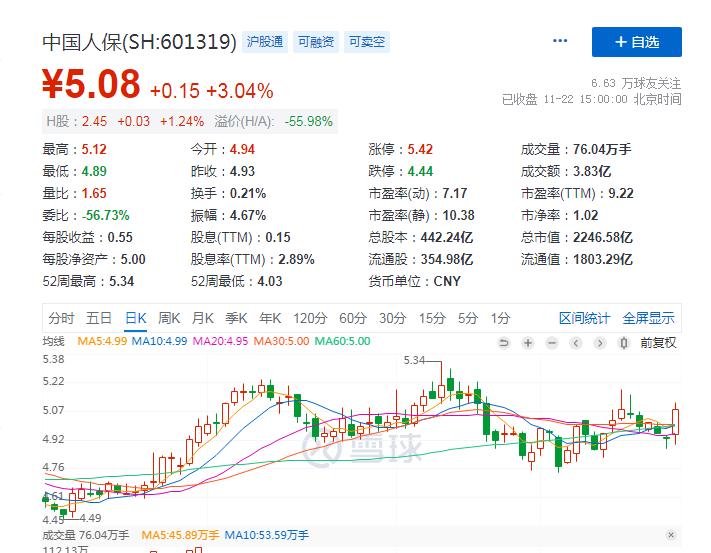The height and width of the screenshot is (553, 711).
Task: Open 区间统计 range statistics
Action: (584, 318)
